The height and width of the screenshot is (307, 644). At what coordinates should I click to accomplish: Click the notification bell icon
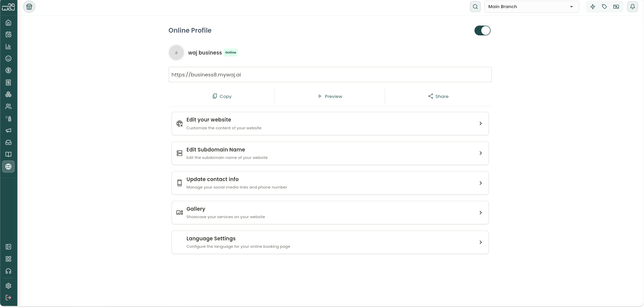(633, 6)
